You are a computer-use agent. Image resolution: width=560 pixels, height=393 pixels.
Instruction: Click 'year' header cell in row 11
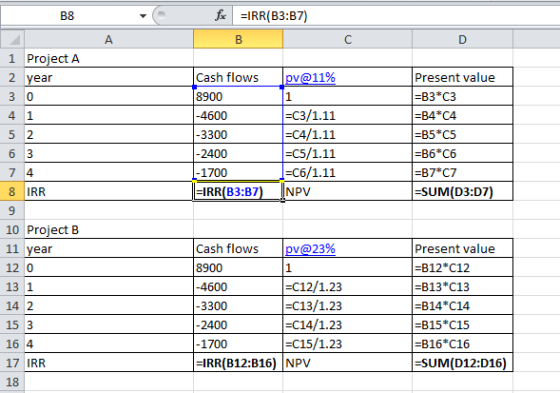pyautogui.click(x=109, y=248)
